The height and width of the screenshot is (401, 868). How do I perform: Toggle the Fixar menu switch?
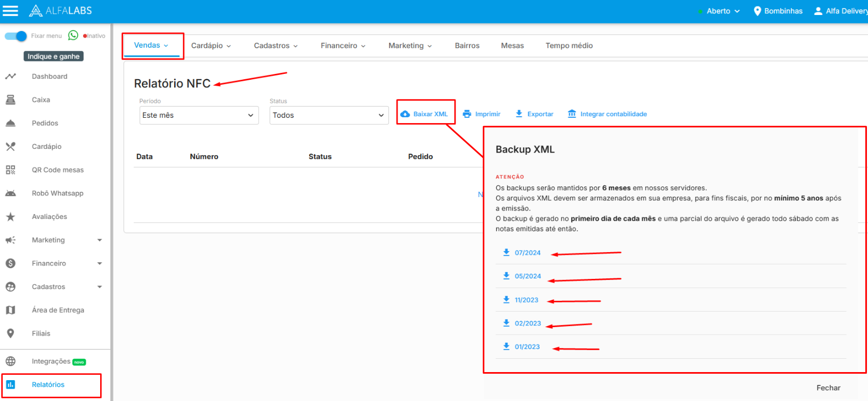tap(16, 36)
